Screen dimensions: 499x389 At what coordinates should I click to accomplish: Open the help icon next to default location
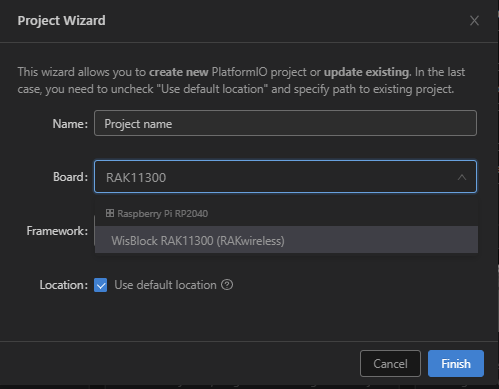(227, 285)
